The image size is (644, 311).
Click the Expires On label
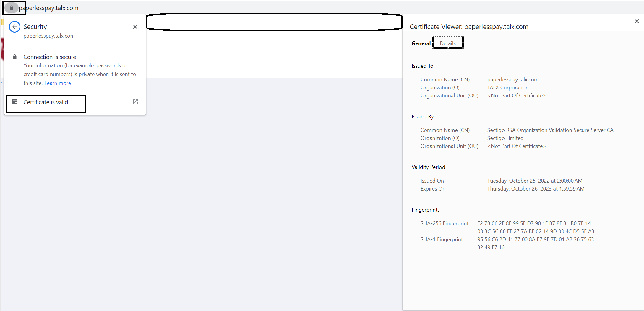[433, 189]
